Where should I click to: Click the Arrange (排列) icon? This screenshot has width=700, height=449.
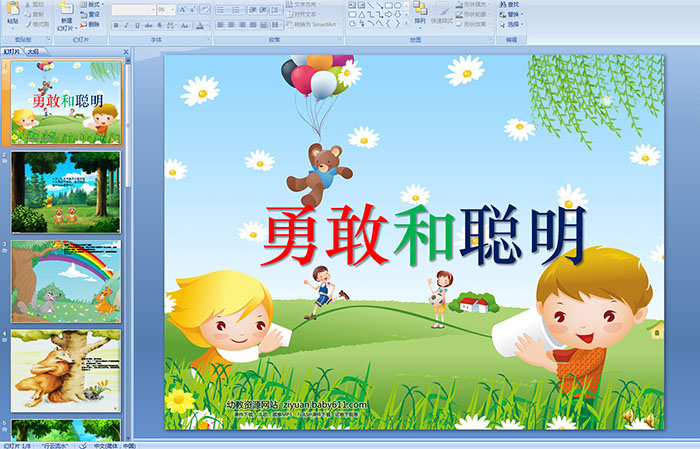click(x=419, y=13)
